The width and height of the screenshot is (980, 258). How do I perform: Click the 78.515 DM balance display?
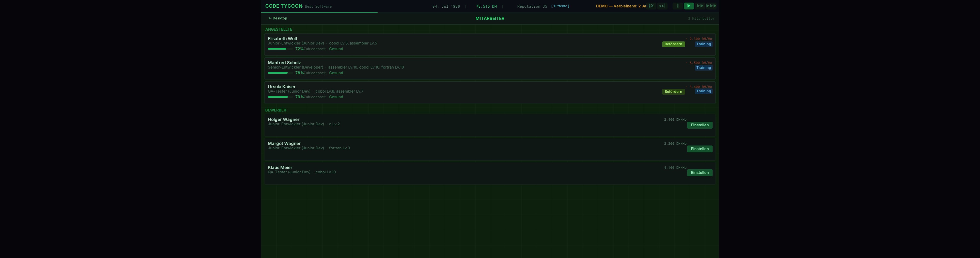click(486, 6)
